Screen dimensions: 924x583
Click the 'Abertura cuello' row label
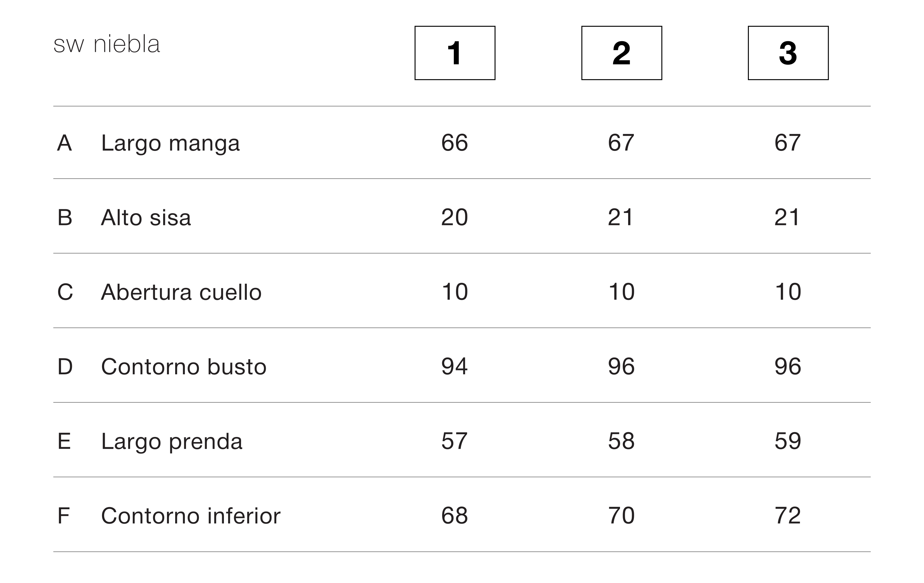(181, 292)
